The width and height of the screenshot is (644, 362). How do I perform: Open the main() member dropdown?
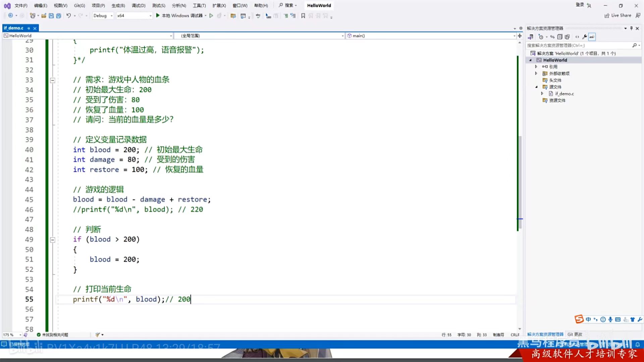pyautogui.click(x=431, y=36)
